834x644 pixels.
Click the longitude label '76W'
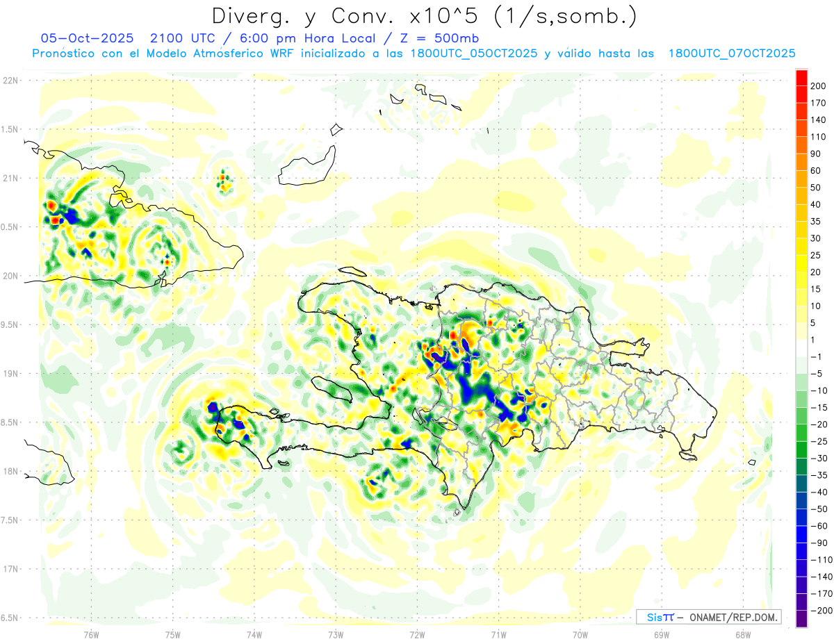pyautogui.click(x=91, y=635)
